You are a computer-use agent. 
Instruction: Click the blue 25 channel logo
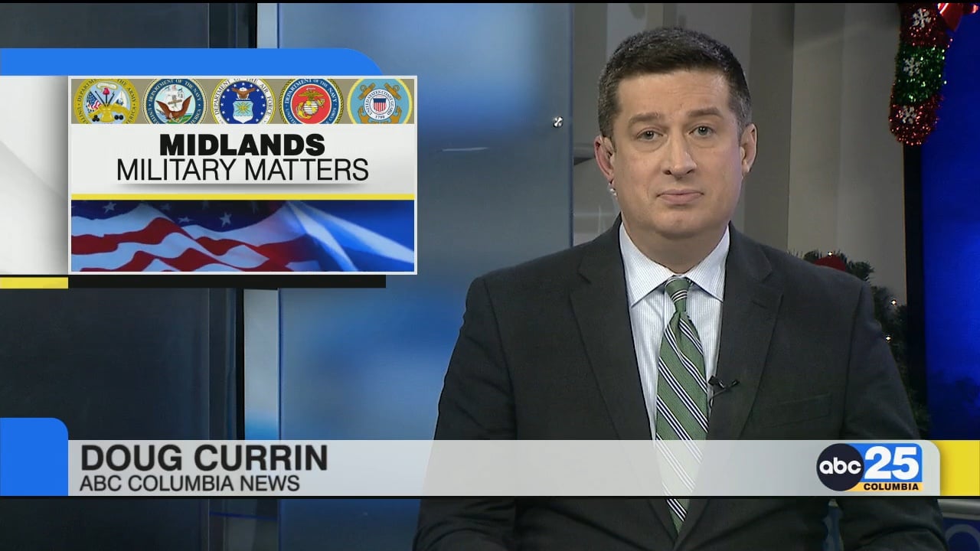893,463
